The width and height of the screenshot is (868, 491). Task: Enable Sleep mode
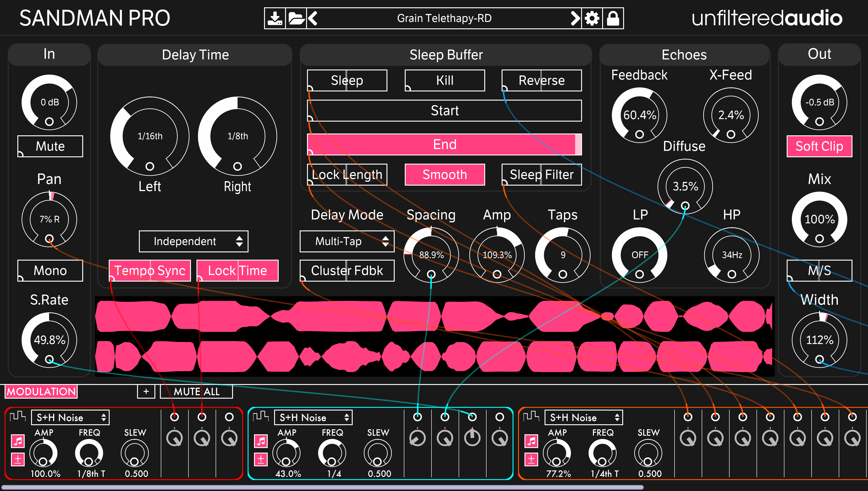[347, 81]
